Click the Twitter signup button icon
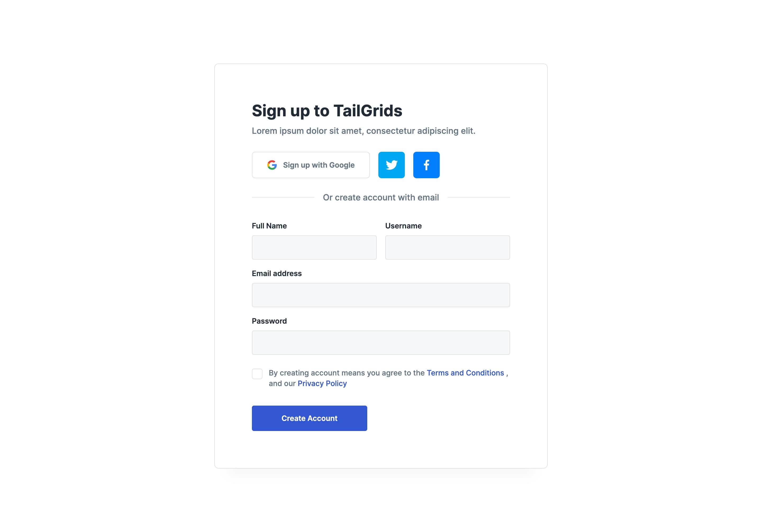Image resolution: width=762 pixels, height=532 pixels. coord(391,165)
